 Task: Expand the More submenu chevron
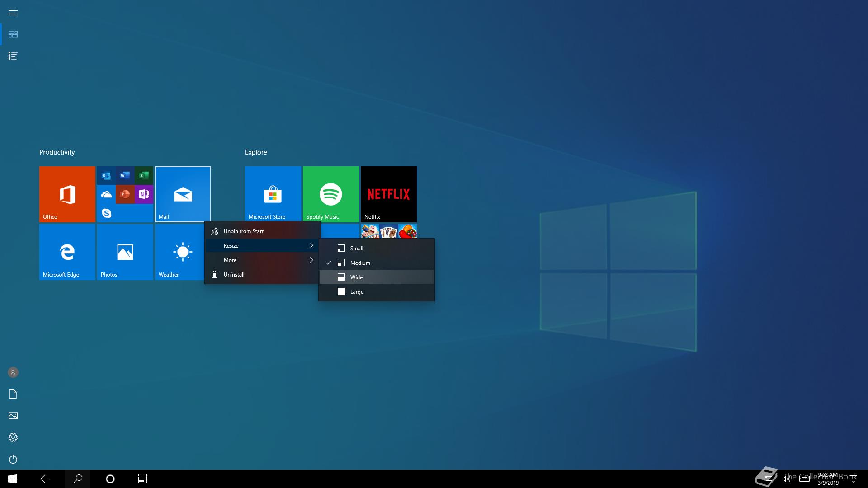(311, 260)
